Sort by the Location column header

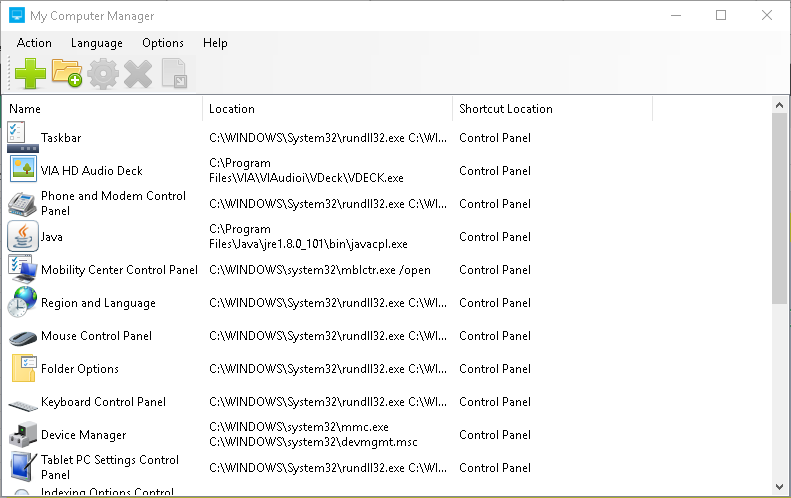coord(327,109)
